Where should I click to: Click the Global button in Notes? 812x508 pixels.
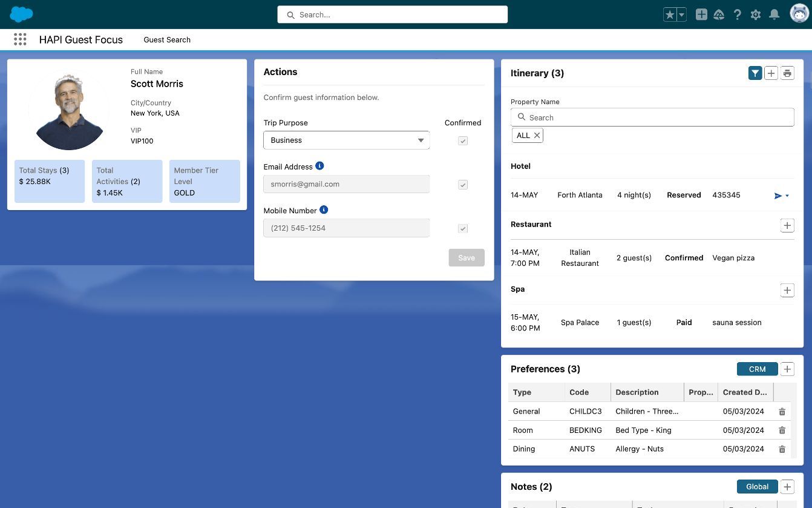757,487
